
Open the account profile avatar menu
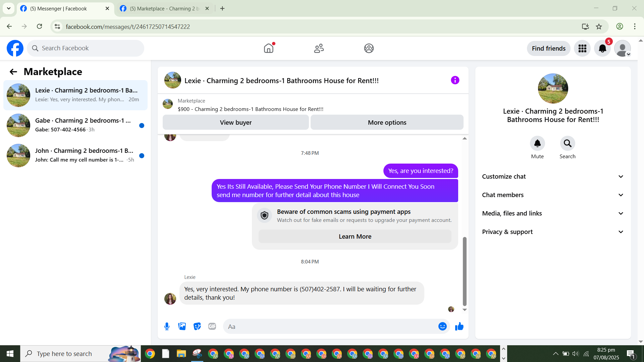pyautogui.click(x=623, y=49)
